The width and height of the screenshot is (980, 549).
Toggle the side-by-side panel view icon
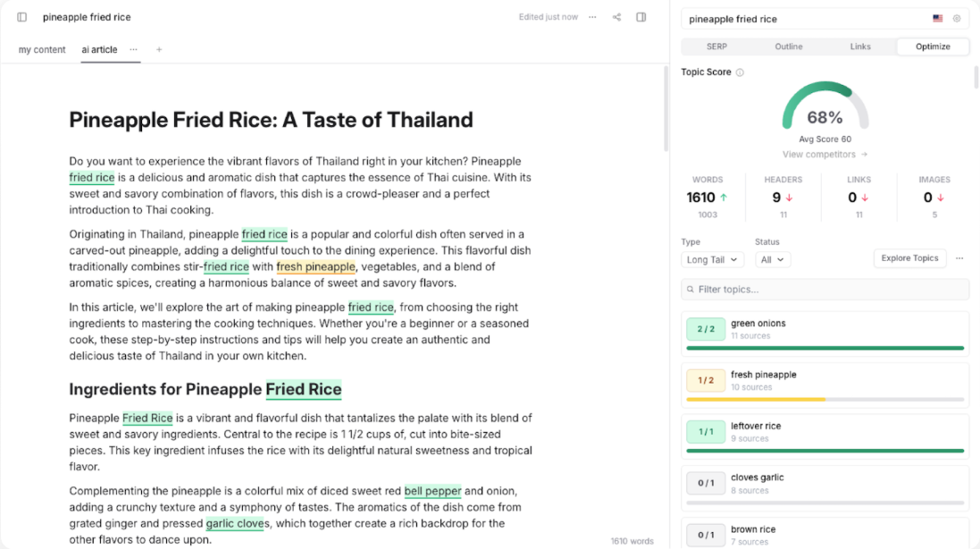(x=641, y=16)
